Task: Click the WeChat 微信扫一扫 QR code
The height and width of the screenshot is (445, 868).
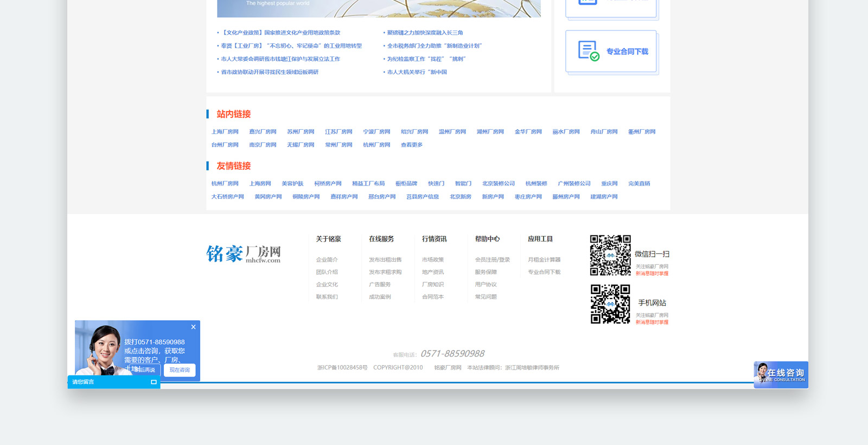Action: pos(610,255)
